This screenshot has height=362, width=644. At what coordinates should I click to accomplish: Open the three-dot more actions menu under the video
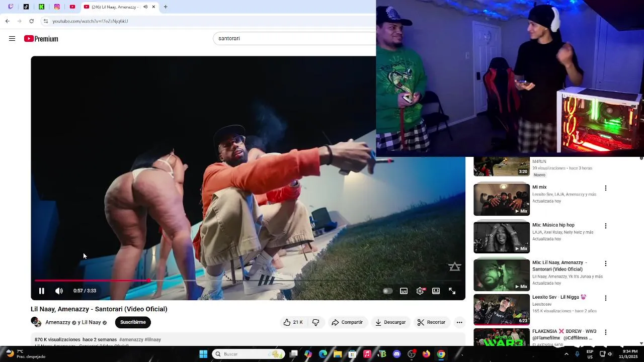click(459, 322)
